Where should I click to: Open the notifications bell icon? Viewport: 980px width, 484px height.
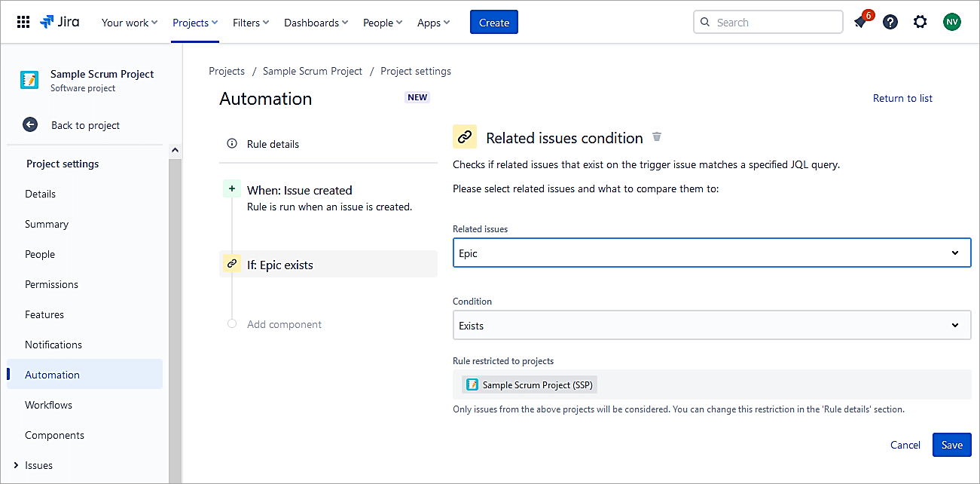pos(860,22)
